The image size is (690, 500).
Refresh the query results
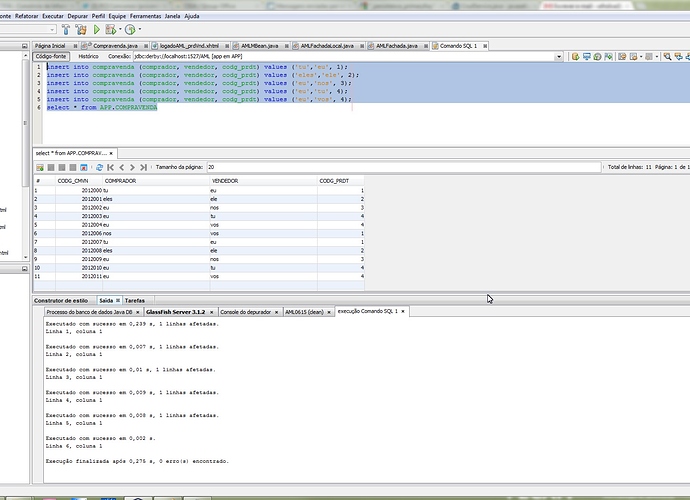[99, 167]
